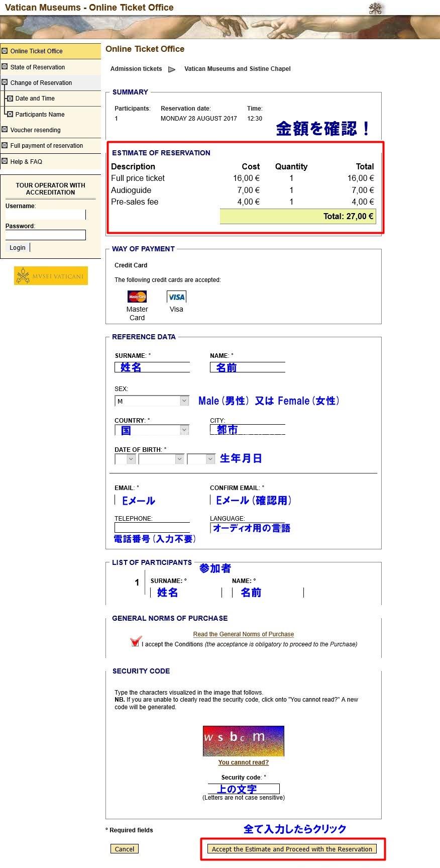This screenshot has height=868, width=440.
Task: Go to State of Reservation
Action: (38, 67)
